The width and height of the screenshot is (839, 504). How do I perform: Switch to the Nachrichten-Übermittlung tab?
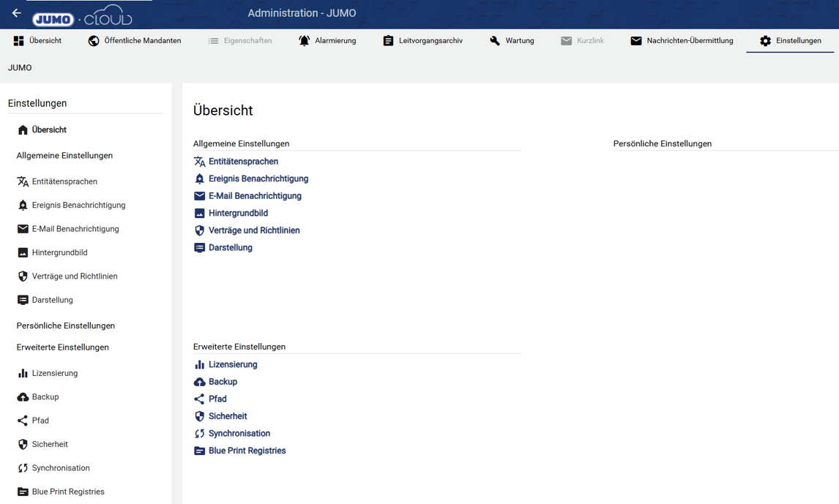(x=682, y=41)
